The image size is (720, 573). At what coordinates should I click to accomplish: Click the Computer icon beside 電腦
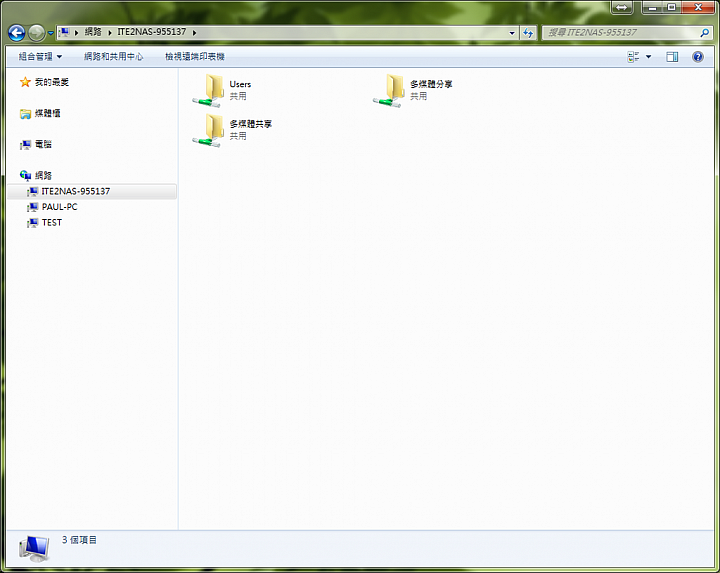pos(26,145)
